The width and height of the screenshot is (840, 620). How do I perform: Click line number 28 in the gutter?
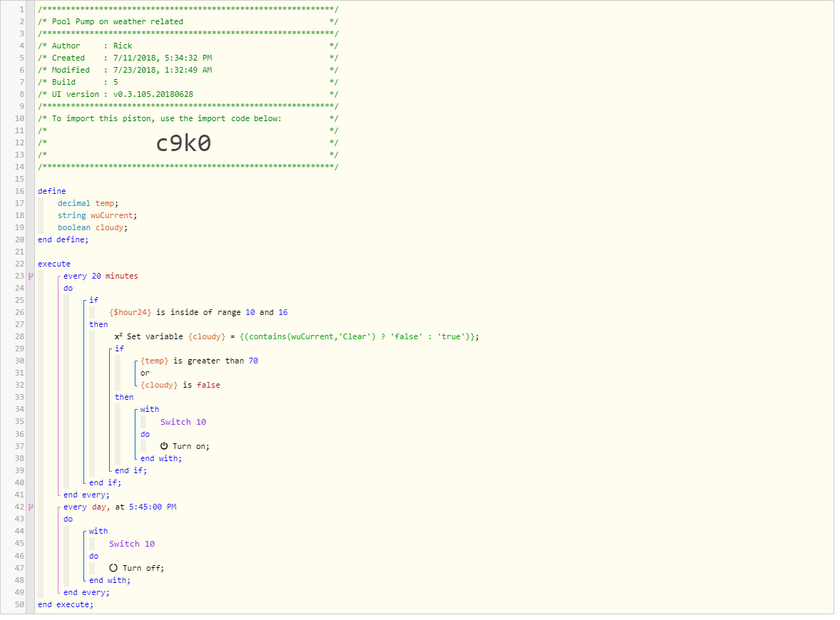pos(19,339)
